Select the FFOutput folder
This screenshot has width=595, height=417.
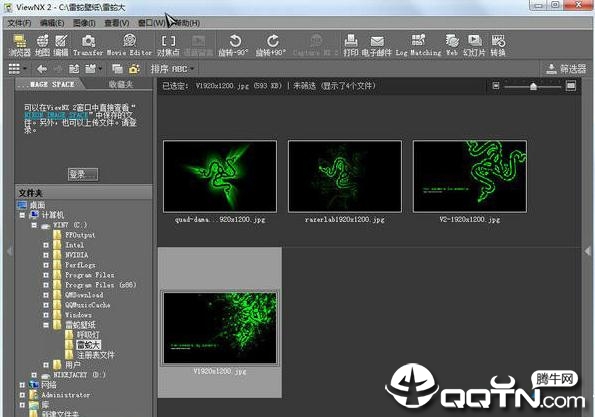75,235
